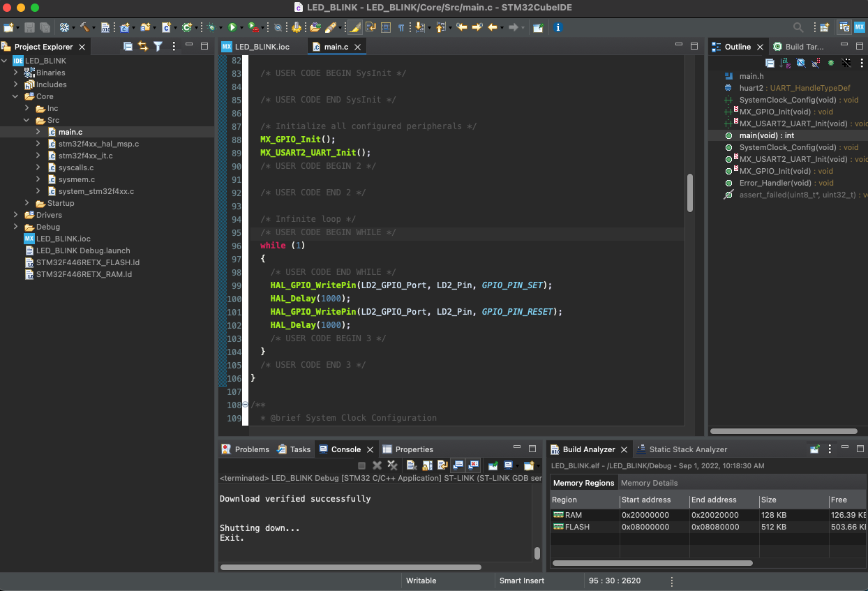
Task: Switch to the LED_BLINK.ioc editor tab
Action: (x=255, y=47)
